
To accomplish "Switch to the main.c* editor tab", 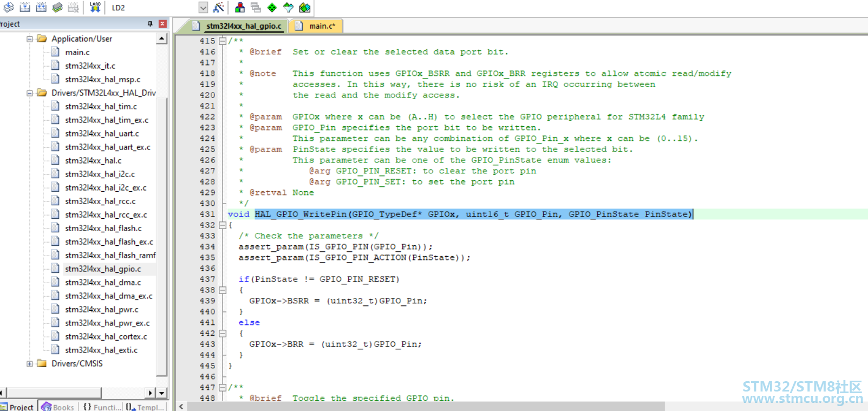I will (316, 26).
